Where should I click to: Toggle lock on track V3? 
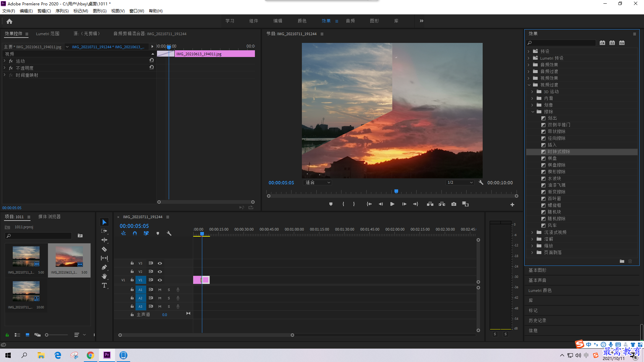[132, 263]
